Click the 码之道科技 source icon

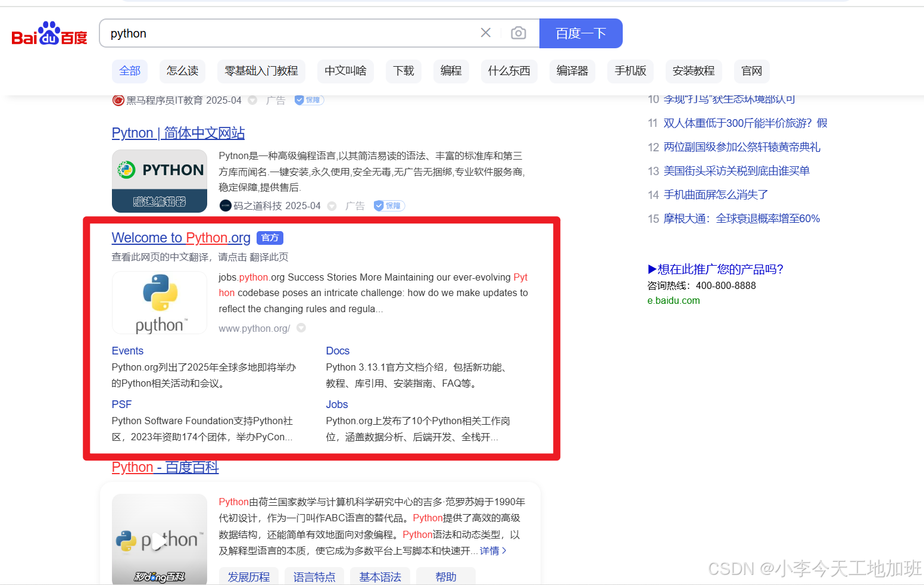click(225, 206)
